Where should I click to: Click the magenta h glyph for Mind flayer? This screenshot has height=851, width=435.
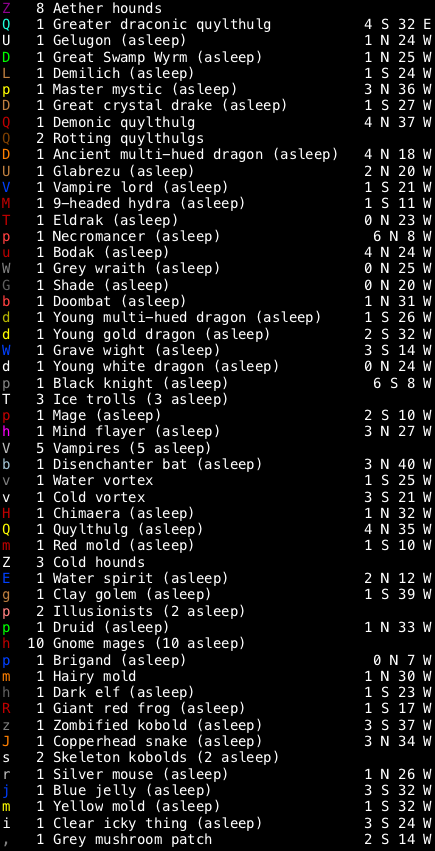7,431
